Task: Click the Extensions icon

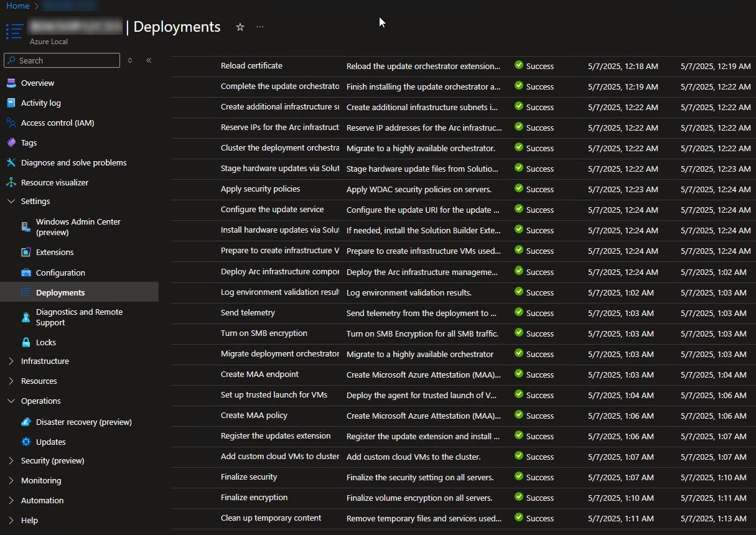Action: (x=26, y=252)
